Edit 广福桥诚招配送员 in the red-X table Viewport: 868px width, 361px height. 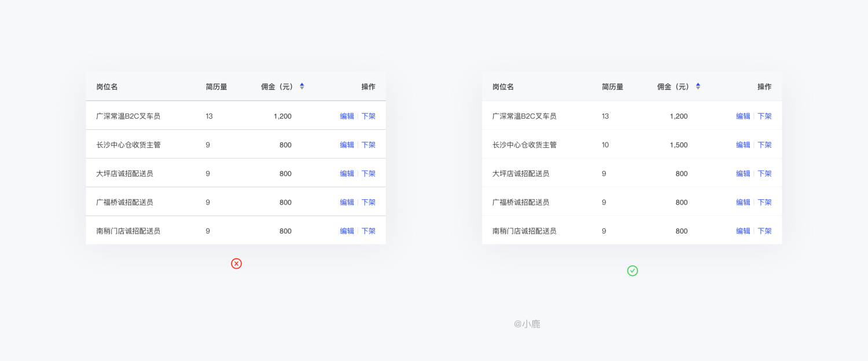pyautogui.click(x=347, y=202)
